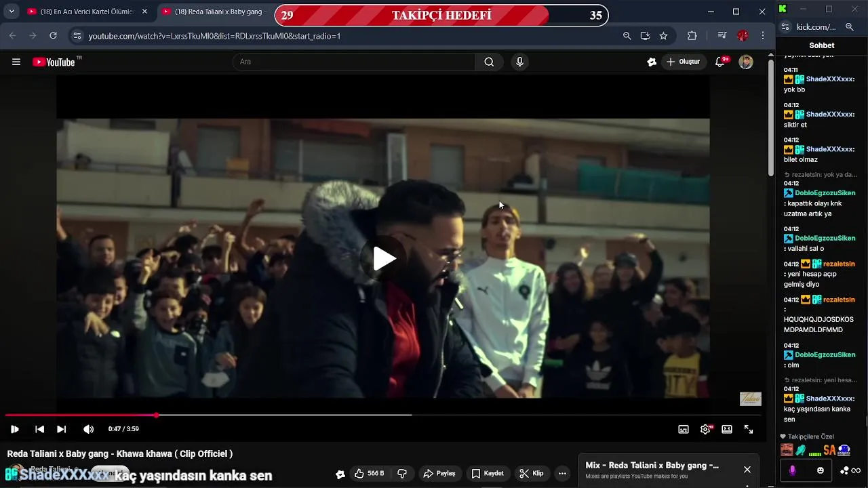The image size is (868, 488).
Task: Click ShadeXXXxxx username above 'yok bb'
Action: click(830, 79)
